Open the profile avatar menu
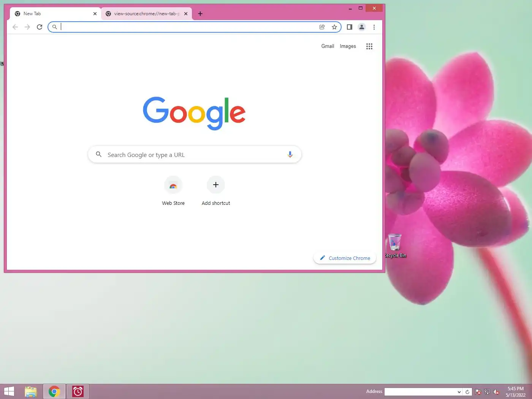This screenshot has width=532, height=399. pos(362,27)
